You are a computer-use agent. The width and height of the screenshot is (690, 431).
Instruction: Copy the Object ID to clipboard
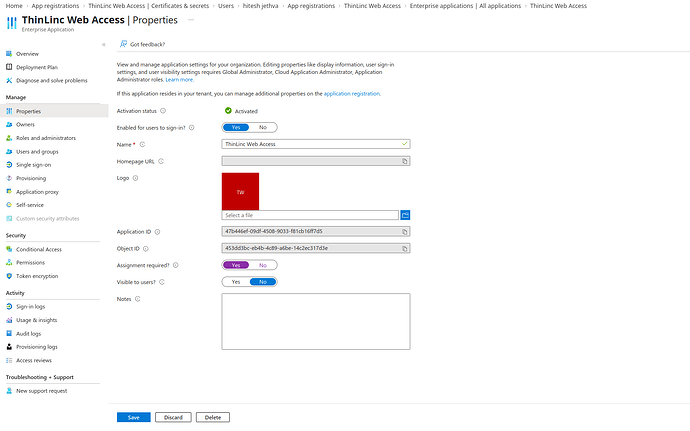tap(404, 248)
